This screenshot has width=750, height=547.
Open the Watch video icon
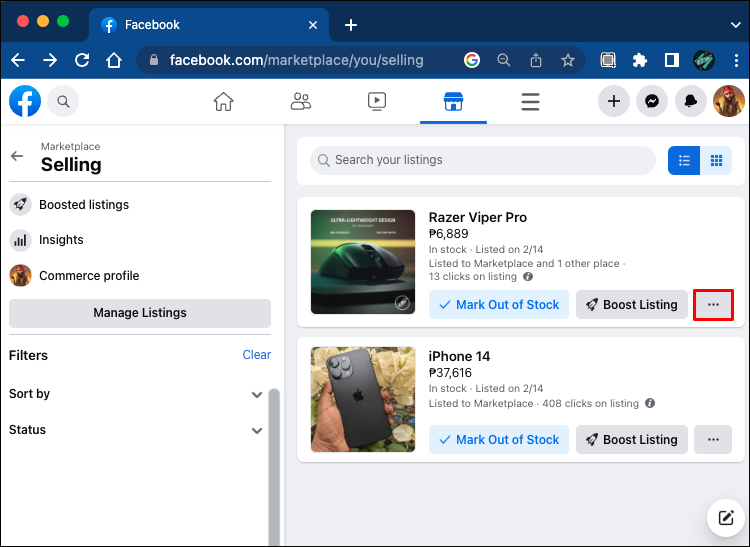[x=376, y=101]
